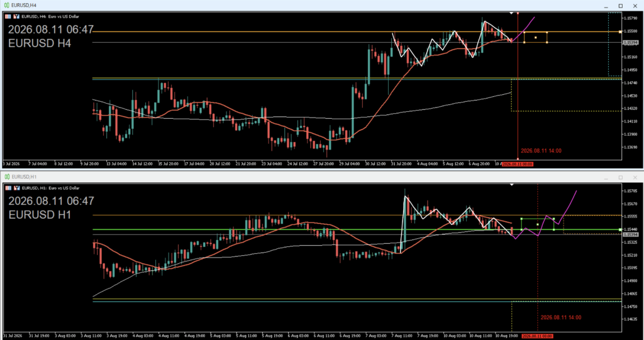Click the green candlestick icon in the EURUSD,H1 title bar
The width and height of the screenshot is (644, 340).
pos(6,177)
